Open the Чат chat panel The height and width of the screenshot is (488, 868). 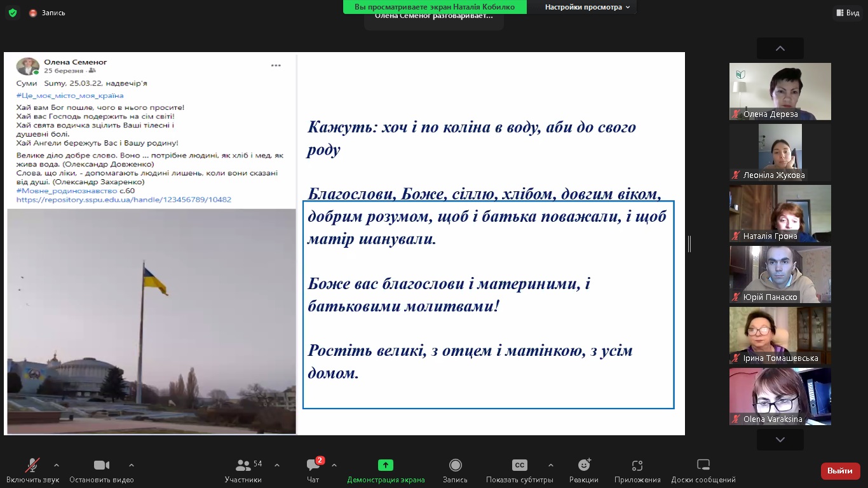(313, 471)
